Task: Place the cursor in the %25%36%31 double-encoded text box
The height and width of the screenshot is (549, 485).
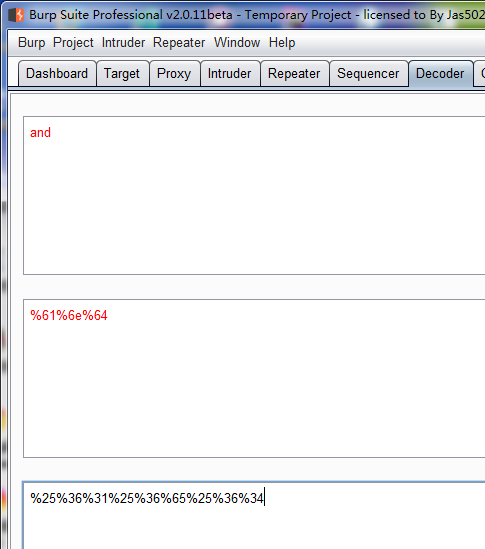Action: coord(254,515)
